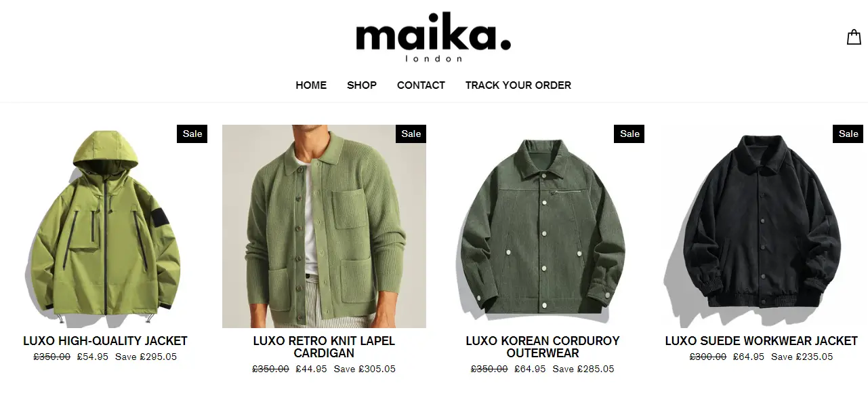The image size is (868, 402).
Task: Open the CONTACT page link
Action: click(x=421, y=85)
